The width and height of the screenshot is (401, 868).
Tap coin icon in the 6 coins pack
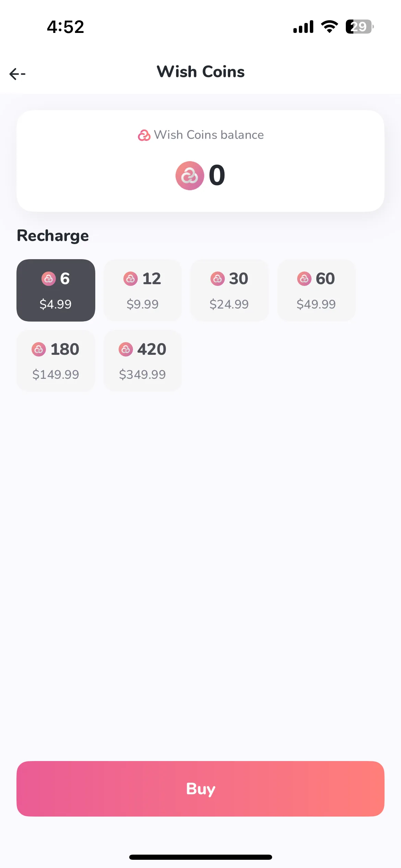(48, 279)
